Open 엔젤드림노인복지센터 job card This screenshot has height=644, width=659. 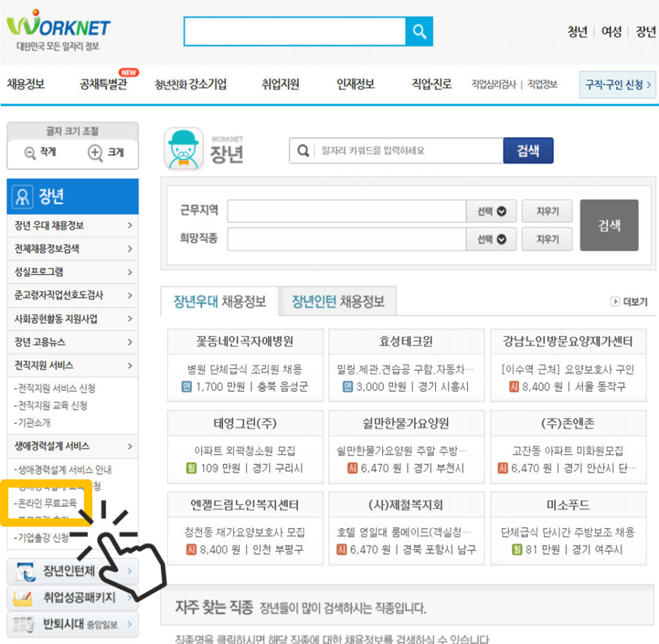[246, 529]
